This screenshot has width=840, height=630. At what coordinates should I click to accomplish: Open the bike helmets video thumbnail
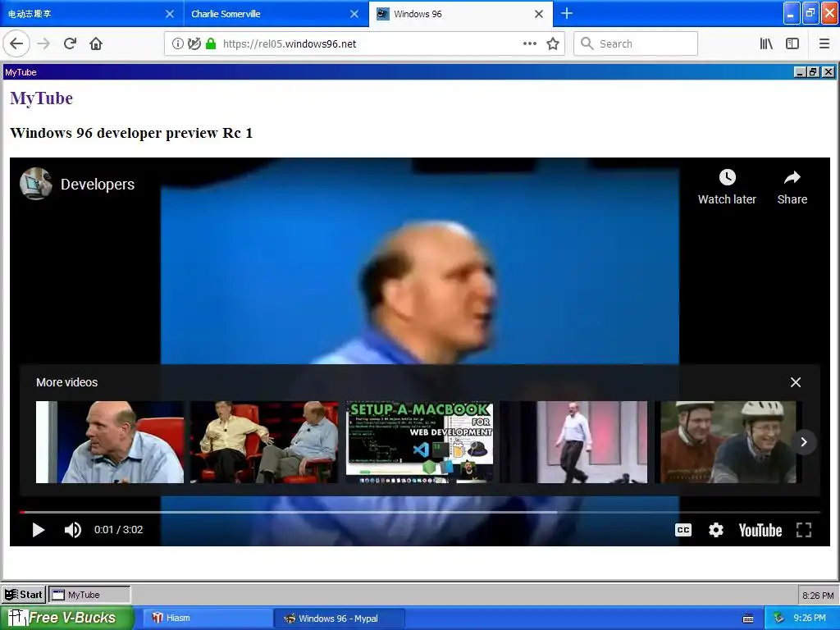click(728, 442)
